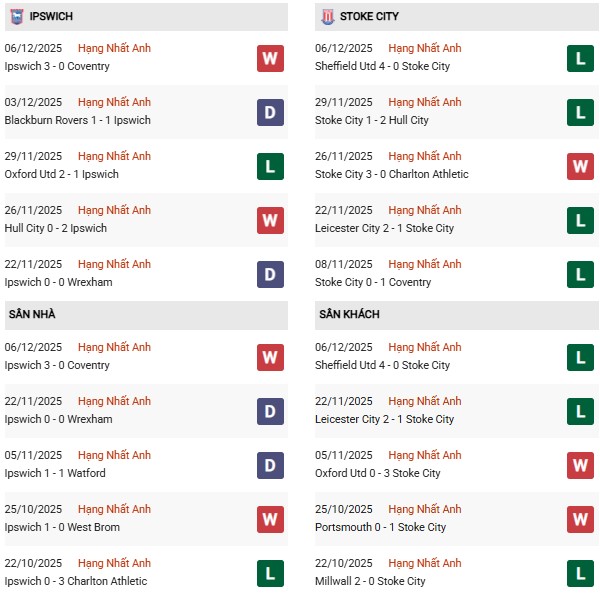The height and width of the screenshot is (595, 600).
Task: Click the L badge for Ipswich 0-3 Charlton Athletic
Action: 270,573
